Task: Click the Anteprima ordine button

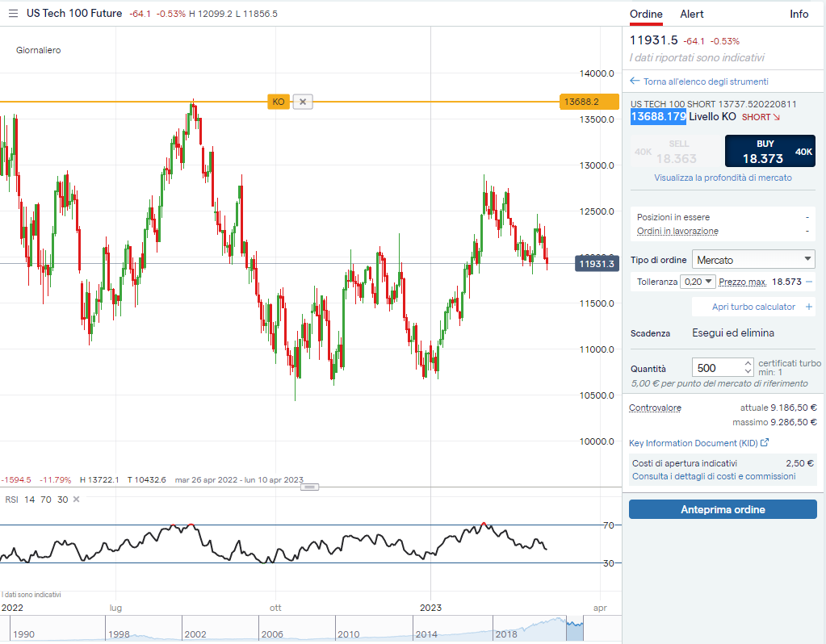Action: pos(723,509)
